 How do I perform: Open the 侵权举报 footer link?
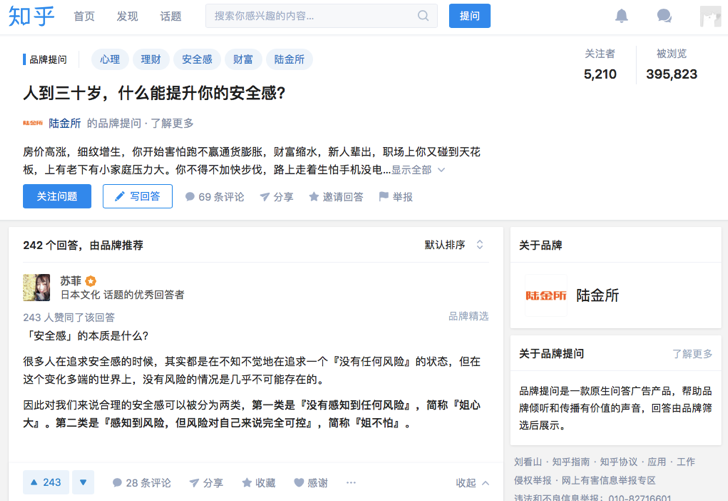[x=533, y=480]
